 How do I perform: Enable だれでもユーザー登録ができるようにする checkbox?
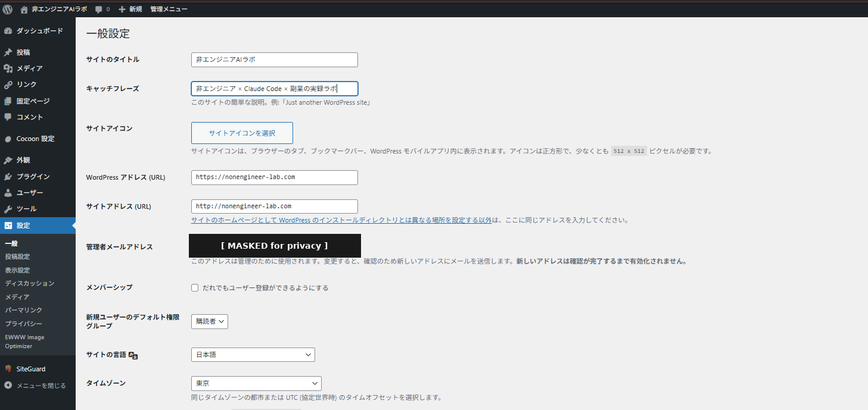pyautogui.click(x=195, y=288)
